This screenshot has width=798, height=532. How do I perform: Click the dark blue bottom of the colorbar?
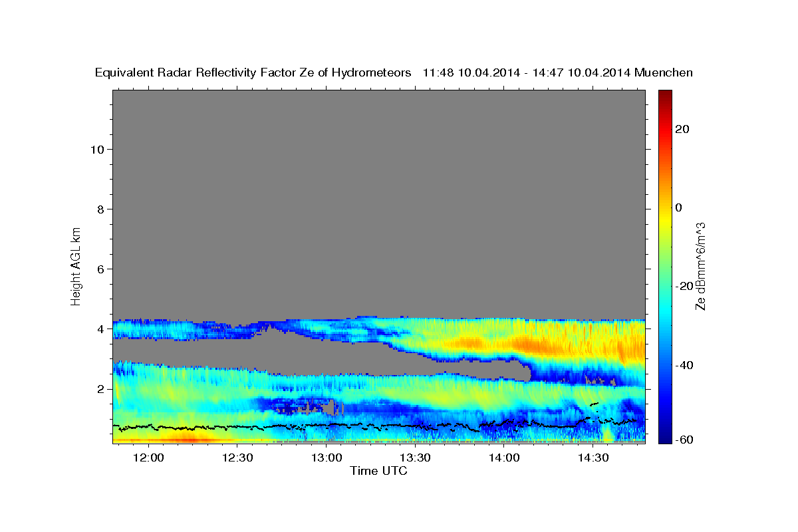[x=665, y=437]
